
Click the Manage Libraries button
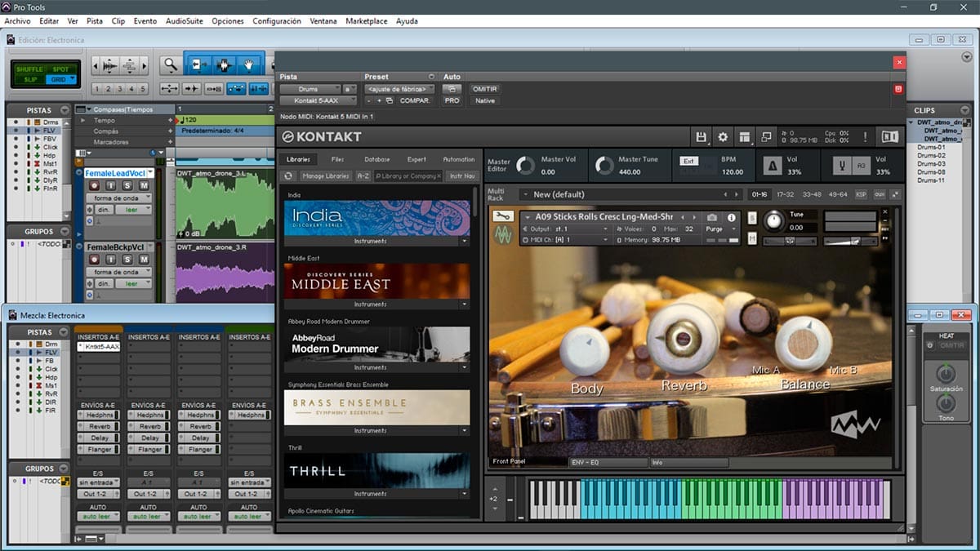[325, 176]
